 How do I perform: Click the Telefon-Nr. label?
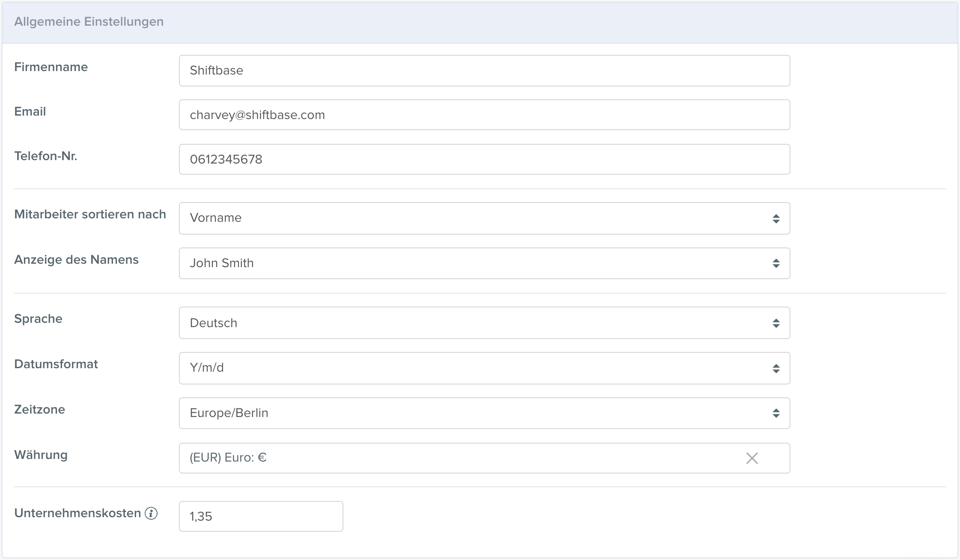(46, 156)
